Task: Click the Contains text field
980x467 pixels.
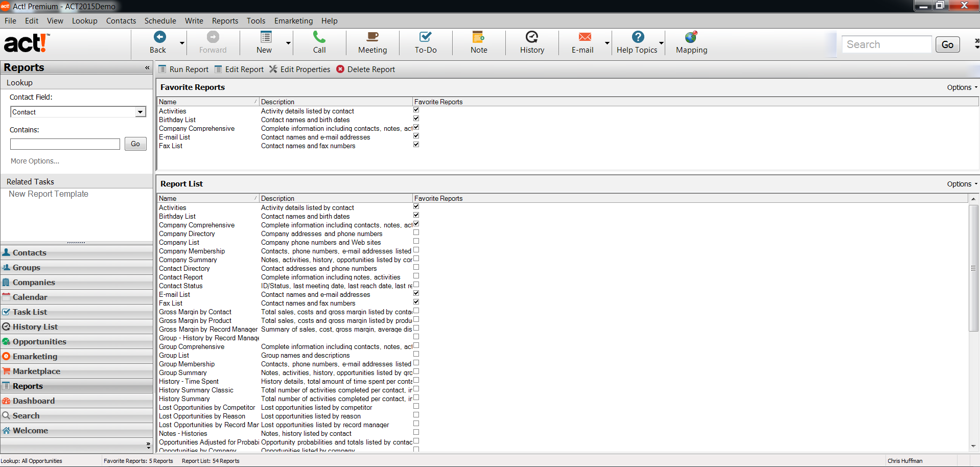Action: coord(65,144)
